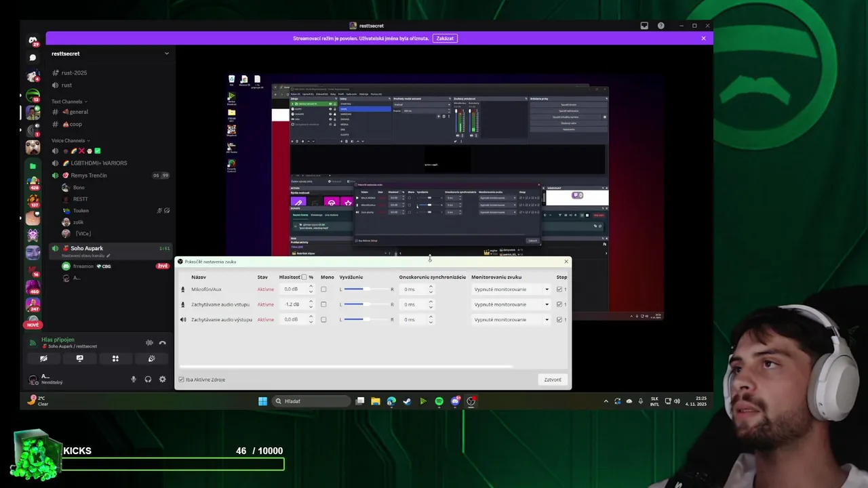Image resolution: width=868 pixels, height=488 pixels.
Task: Toggle Mono checkbox for Mikrofón/Aux
Action: [x=323, y=289]
